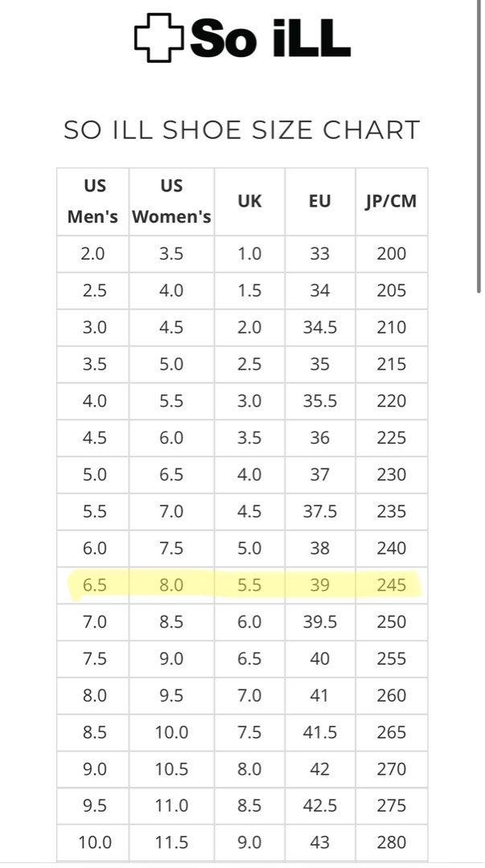Click the EU 34.5 cell

[x=320, y=327]
